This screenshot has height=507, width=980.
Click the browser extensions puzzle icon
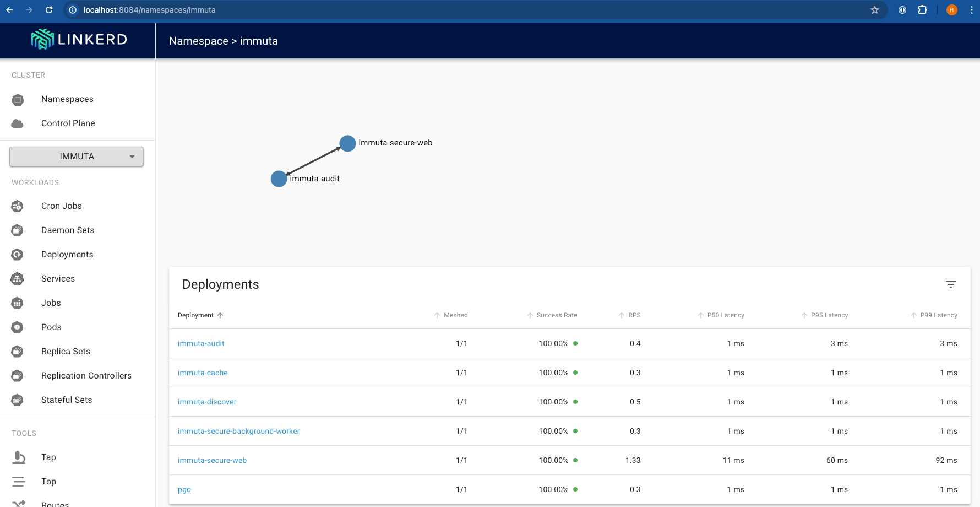[922, 10]
